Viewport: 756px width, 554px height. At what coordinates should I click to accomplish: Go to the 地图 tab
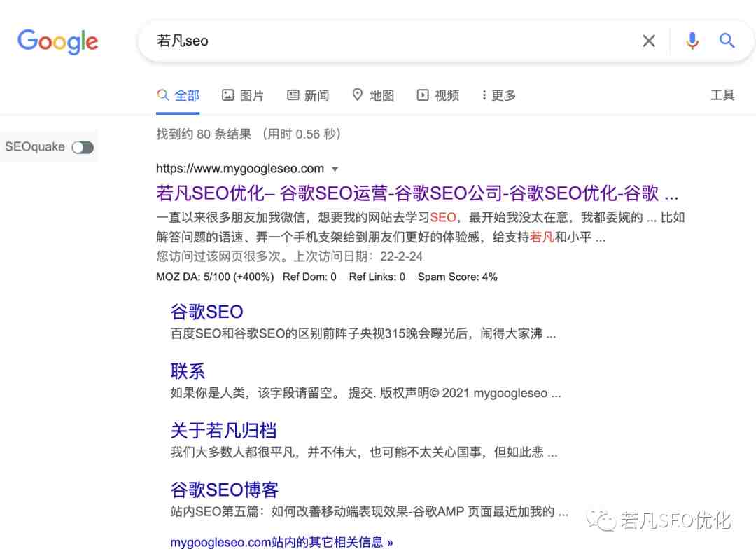click(373, 95)
